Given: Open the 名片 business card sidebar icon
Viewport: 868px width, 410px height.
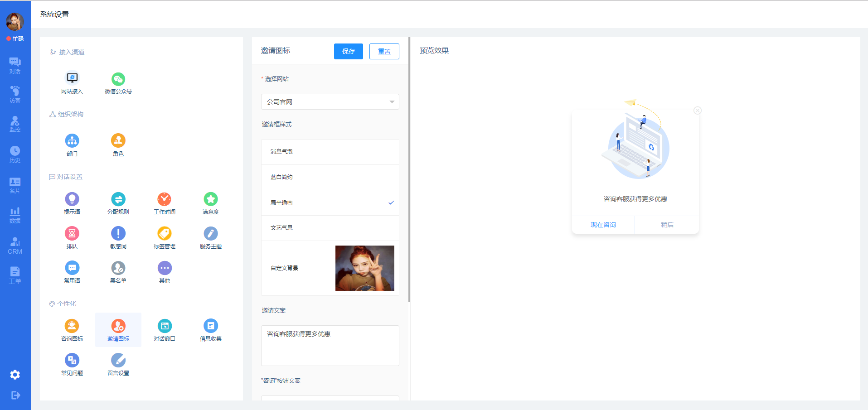Looking at the screenshot, I should coord(15,185).
